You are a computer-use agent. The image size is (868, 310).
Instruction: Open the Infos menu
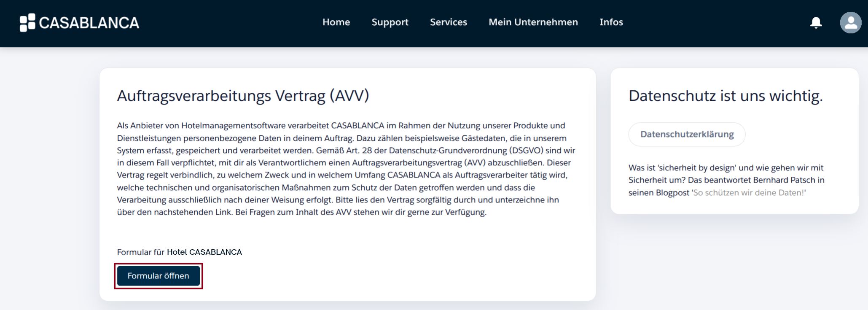[611, 22]
